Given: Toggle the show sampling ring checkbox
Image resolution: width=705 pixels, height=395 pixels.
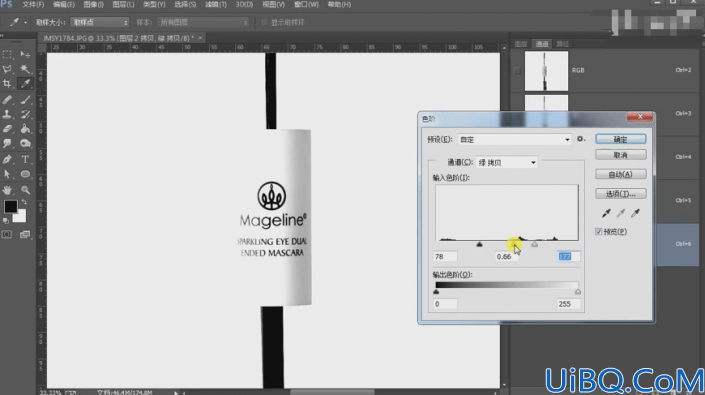Looking at the screenshot, I should 264,22.
